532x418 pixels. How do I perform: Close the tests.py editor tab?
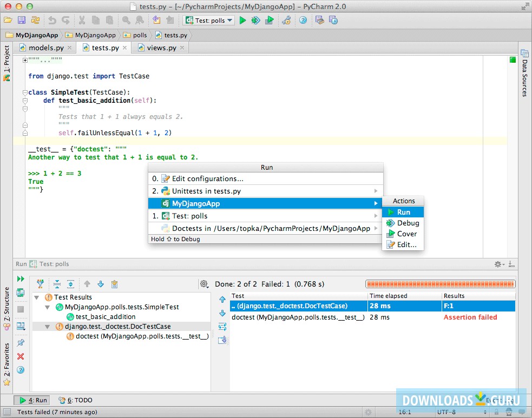[x=125, y=48]
